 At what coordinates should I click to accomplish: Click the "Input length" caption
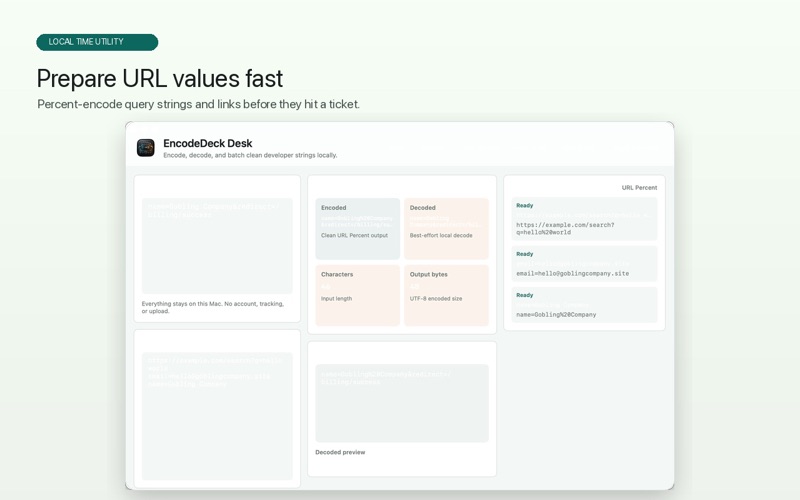click(336, 298)
